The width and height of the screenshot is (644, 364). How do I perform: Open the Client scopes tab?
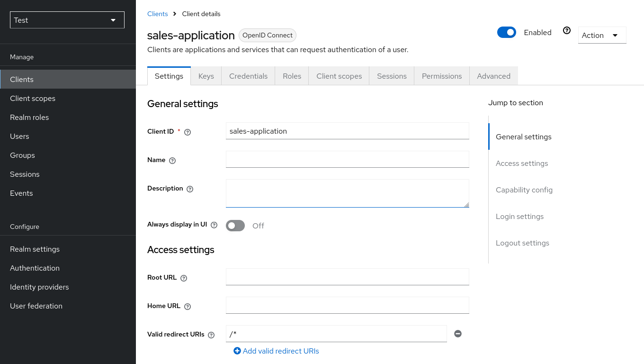coord(339,76)
